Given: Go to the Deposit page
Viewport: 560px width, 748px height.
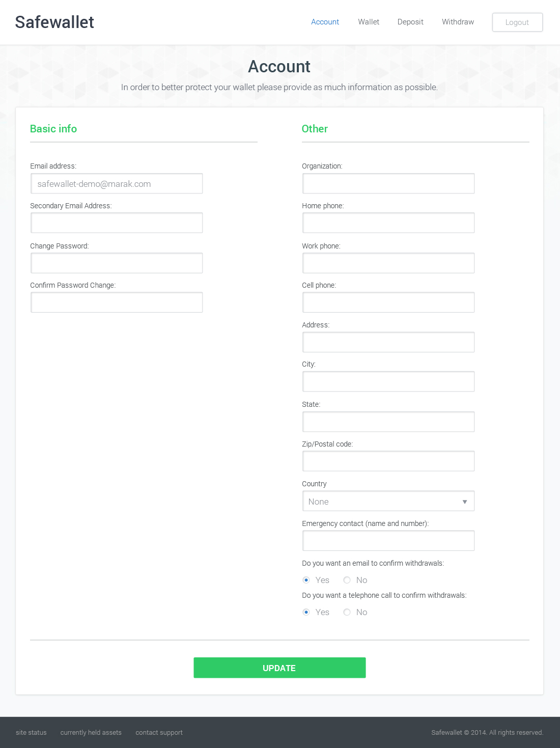Looking at the screenshot, I should pos(410,22).
